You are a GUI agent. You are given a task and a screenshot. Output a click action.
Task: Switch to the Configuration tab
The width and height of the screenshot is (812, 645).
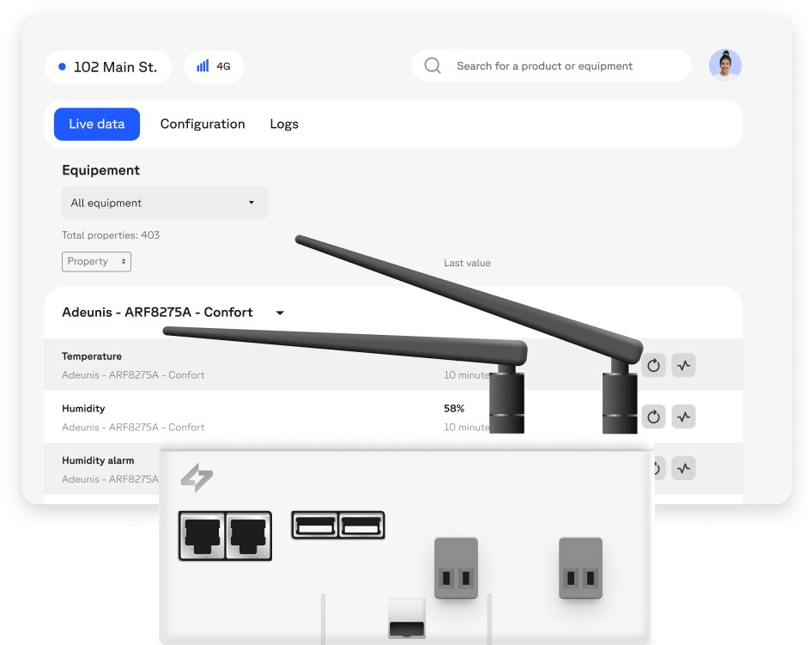(x=203, y=124)
